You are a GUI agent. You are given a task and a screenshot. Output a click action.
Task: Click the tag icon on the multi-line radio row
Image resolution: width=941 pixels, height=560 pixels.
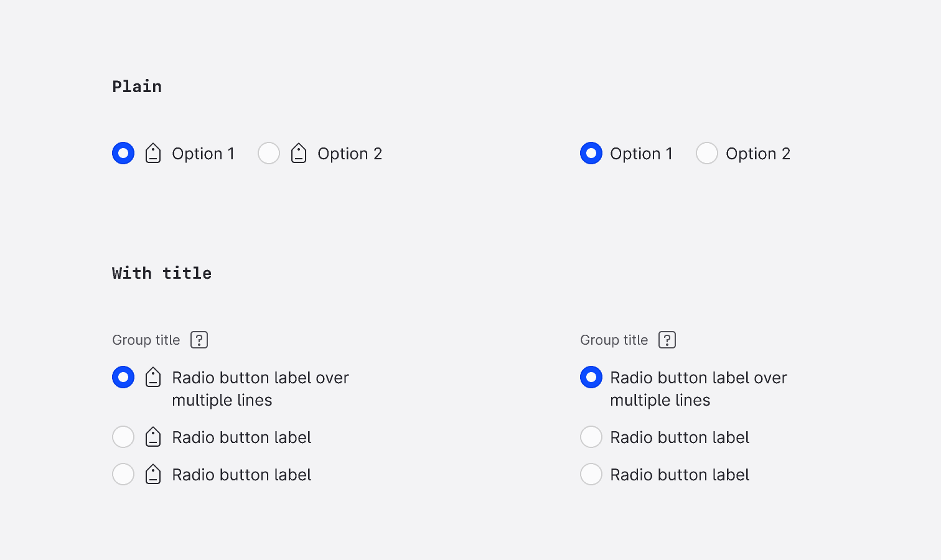(x=152, y=377)
